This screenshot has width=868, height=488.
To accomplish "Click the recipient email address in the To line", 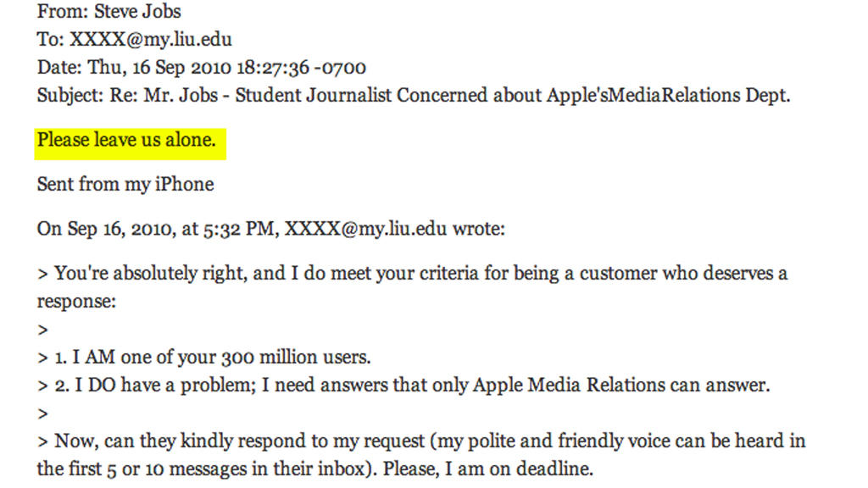I will click(x=150, y=40).
